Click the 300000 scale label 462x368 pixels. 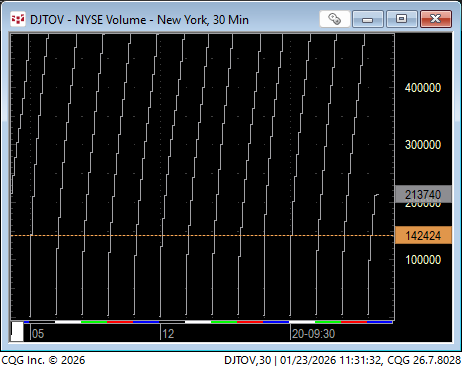[x=423, y=145]
